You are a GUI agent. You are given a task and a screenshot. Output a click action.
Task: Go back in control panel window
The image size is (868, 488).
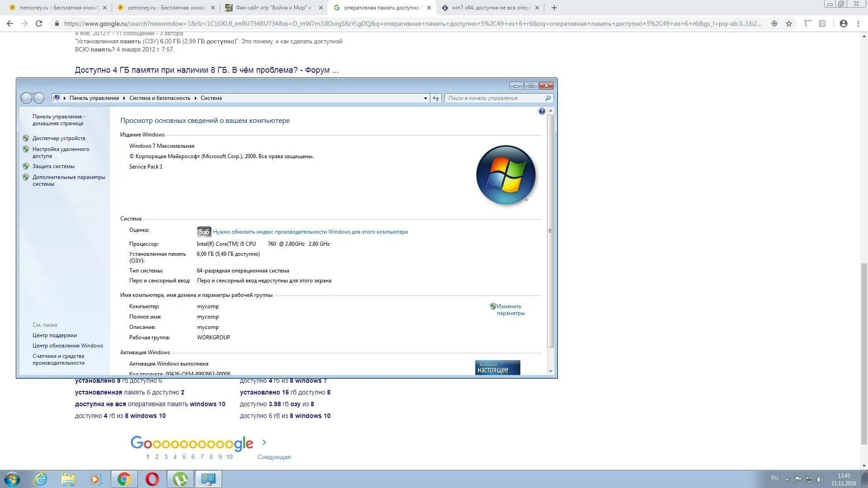[26, 98]
